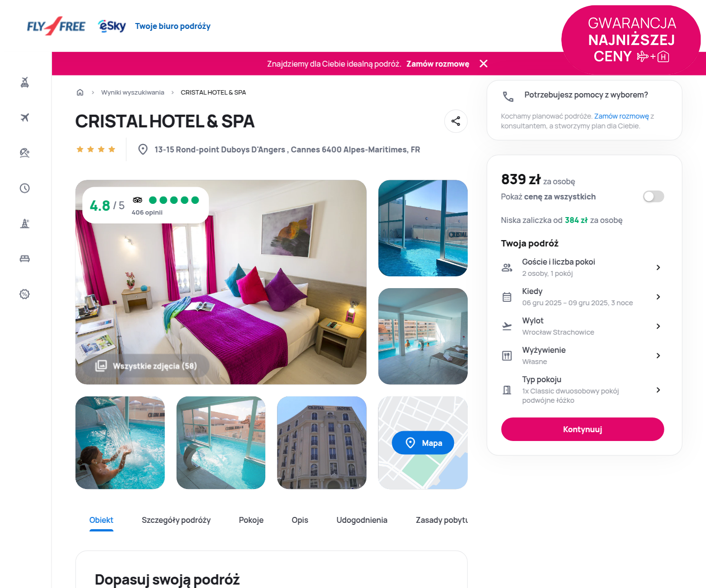
Task: Open the discount percent badge icon in sidebar
Action: click(x=25, y=294)
